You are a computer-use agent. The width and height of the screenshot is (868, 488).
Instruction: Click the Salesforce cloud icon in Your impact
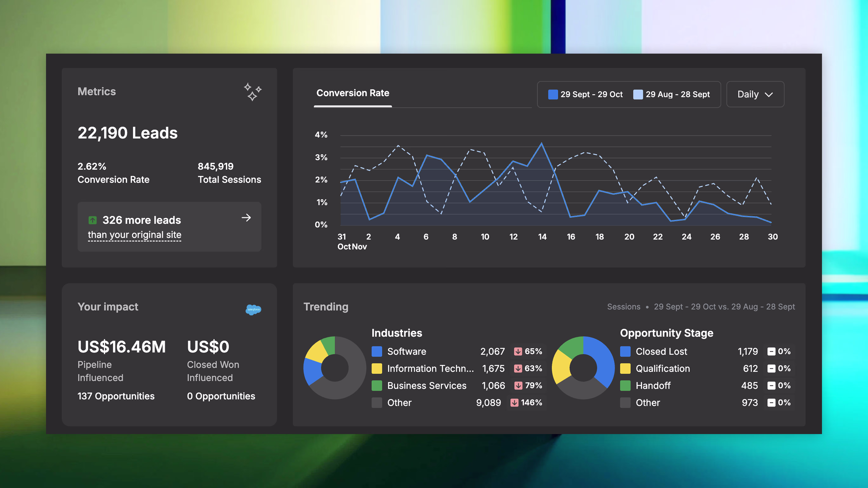click(253, 309)
